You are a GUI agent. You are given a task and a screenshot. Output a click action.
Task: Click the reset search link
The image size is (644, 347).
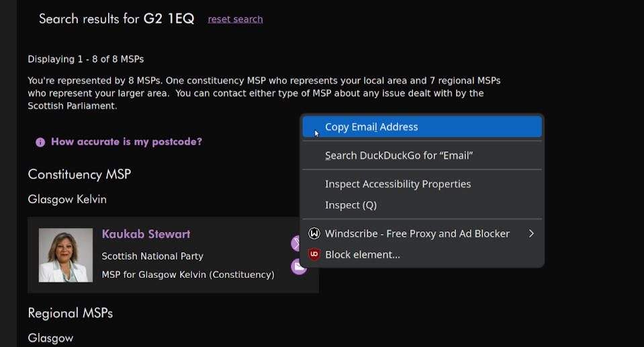pos(235,20)
